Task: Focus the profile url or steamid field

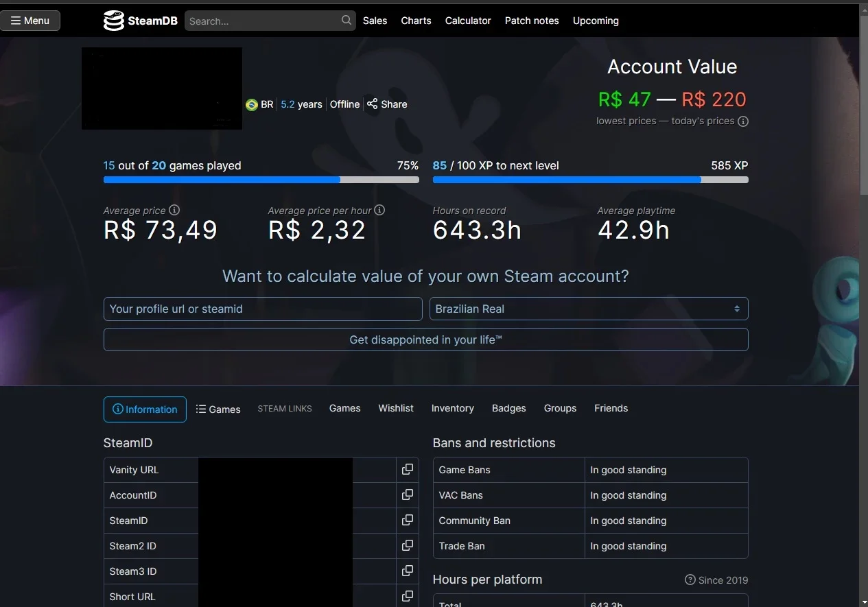Action: pyautogui.click(x=263, y=309)
